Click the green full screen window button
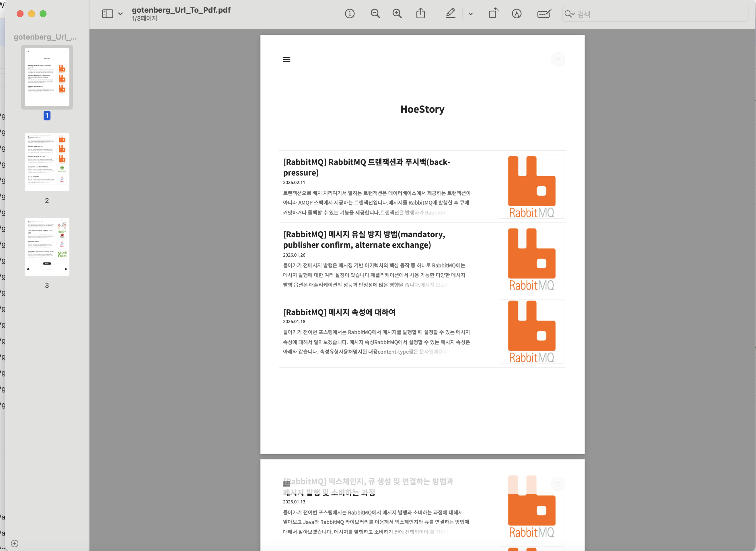Viewport: 756px width, 551px height. click(x=43, y=14)
